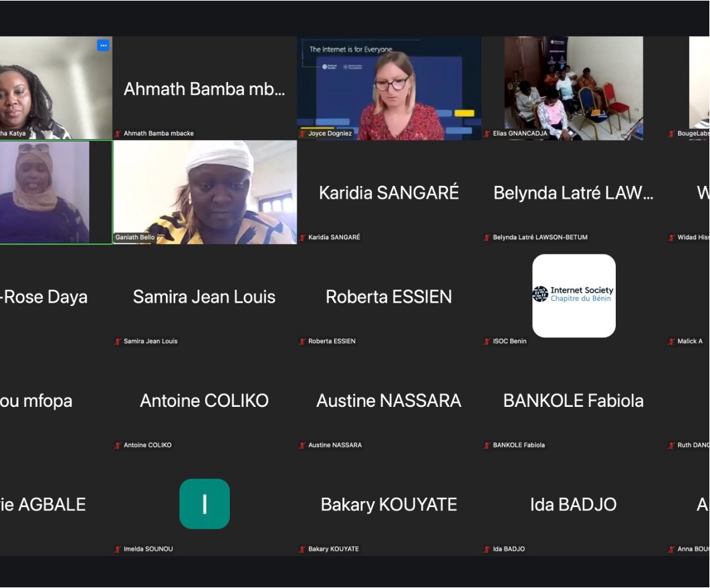This screenshot has height=588, width=710.
Task: Click the Internet Society Chapitre du Bénin logo
Action: click(574, 295)
